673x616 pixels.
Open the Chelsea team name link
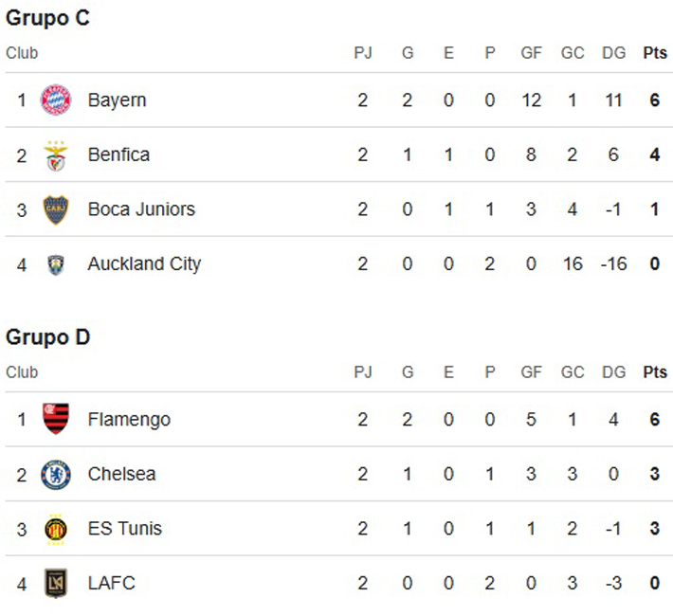coord(122,474)
